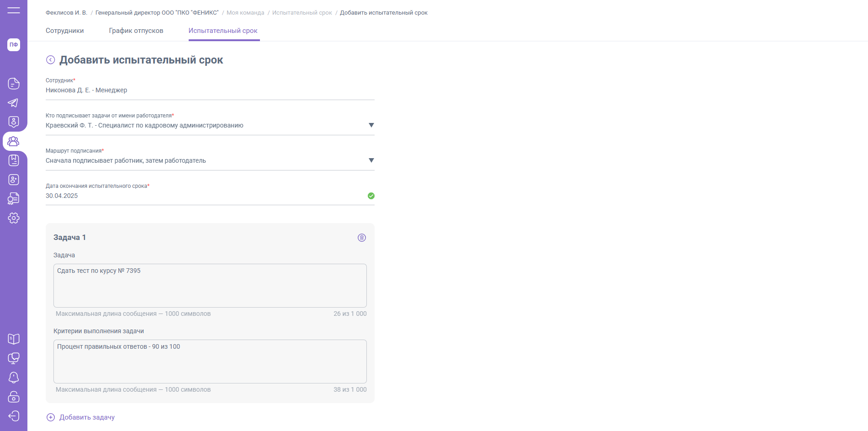Expand the Маршрут подписания dropdown
Image resolution: width=868 pixels, height=431 pixels.
click(x=371, y=160)
